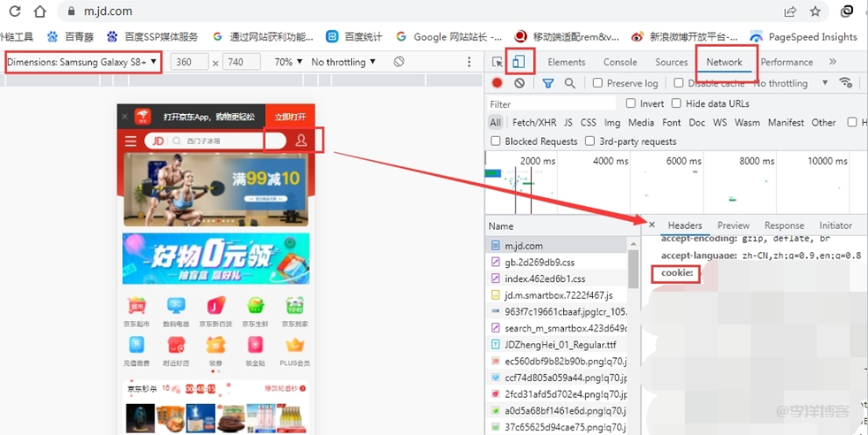
Task: Check Hide data URLs option
Action: coord(678,103)
